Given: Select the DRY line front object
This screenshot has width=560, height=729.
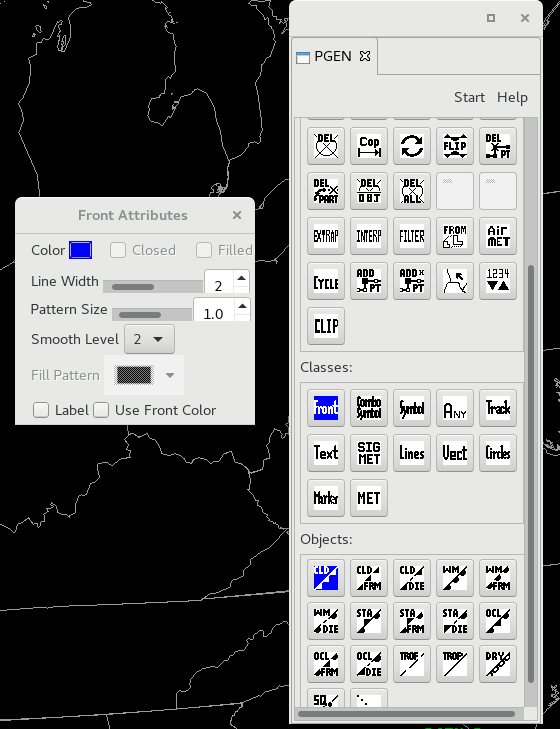Looking at the screenshot, I should point(498,664).
